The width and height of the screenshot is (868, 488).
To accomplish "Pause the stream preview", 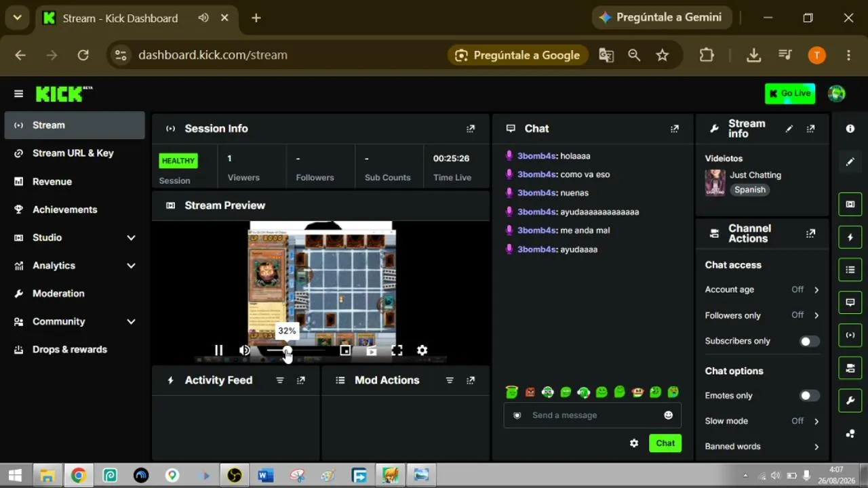I will (218, 350).
